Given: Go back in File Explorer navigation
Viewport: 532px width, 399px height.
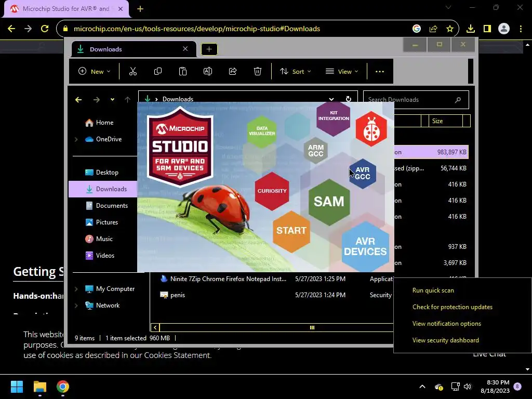Looking at the screenshot, I should (x=78, y=99).
